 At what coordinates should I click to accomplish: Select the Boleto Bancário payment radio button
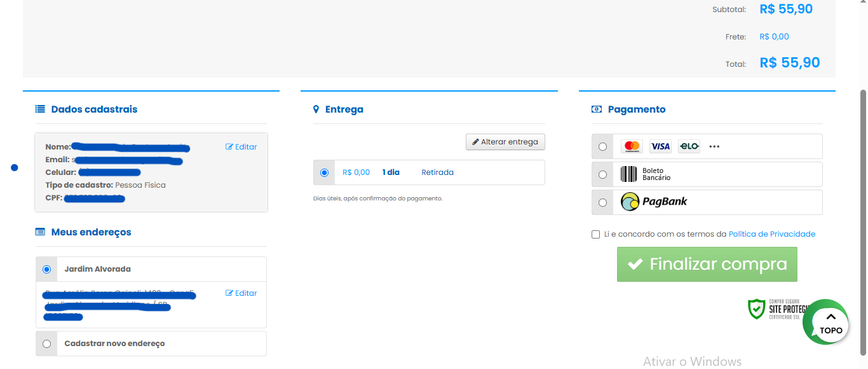602,174
